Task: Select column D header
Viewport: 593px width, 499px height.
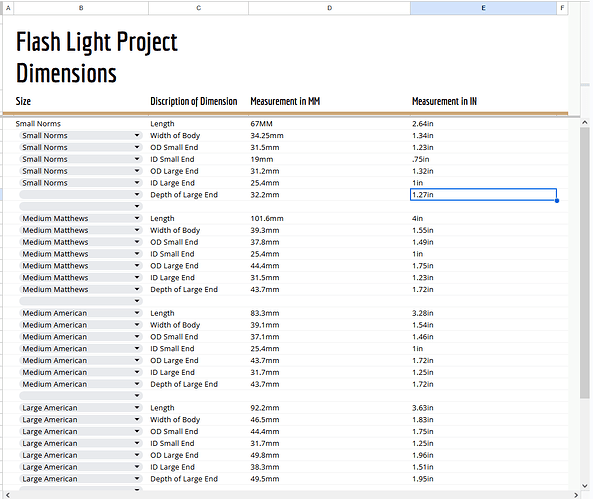Action: pos(329,8)
